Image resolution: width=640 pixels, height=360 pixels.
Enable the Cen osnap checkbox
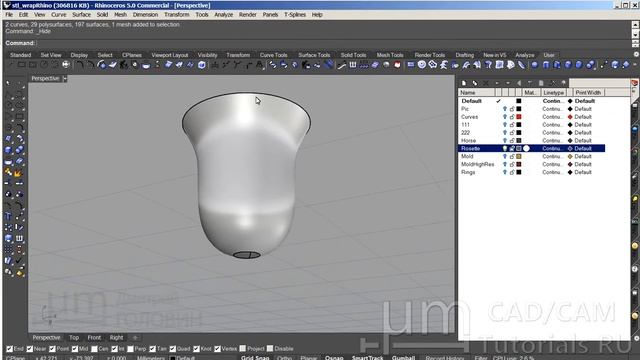pyautogui.click(x=95, y=349)
